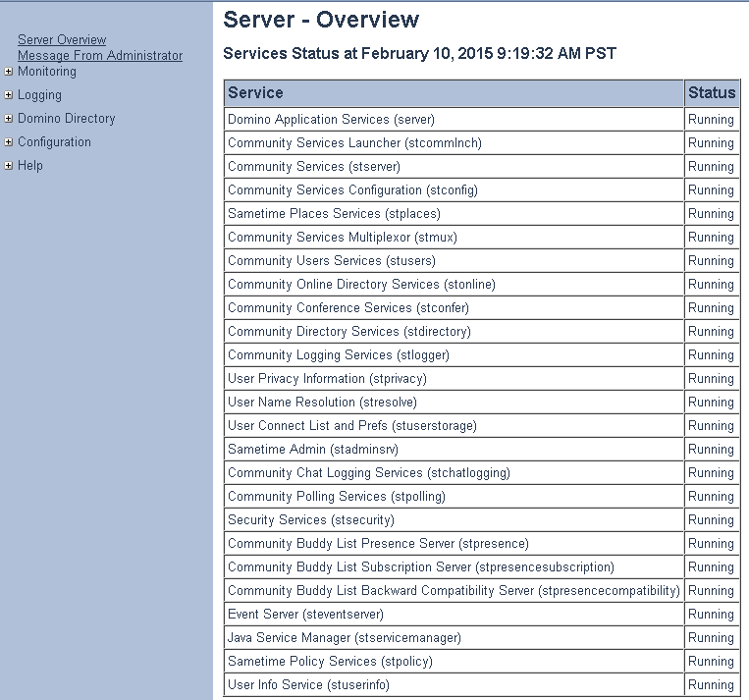Open Message From Administrator link
Screen dimensions: 749x700
(100, 56)
